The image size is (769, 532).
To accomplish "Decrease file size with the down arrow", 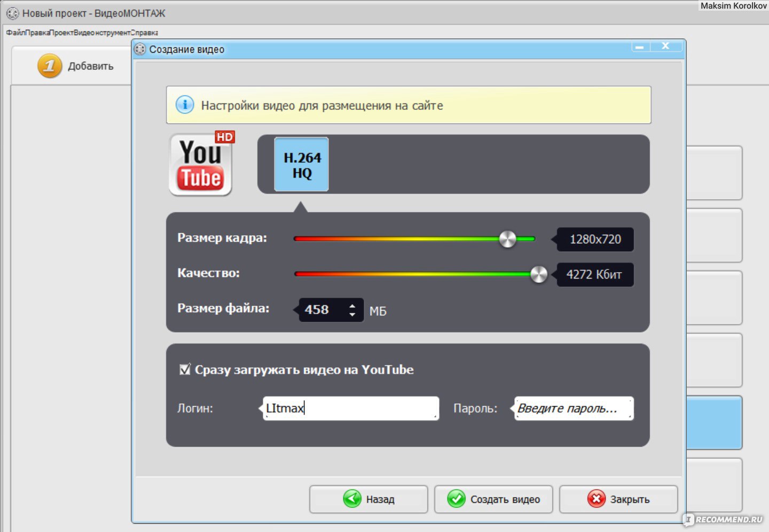I will pyautogui.click(x=352, y=314).
